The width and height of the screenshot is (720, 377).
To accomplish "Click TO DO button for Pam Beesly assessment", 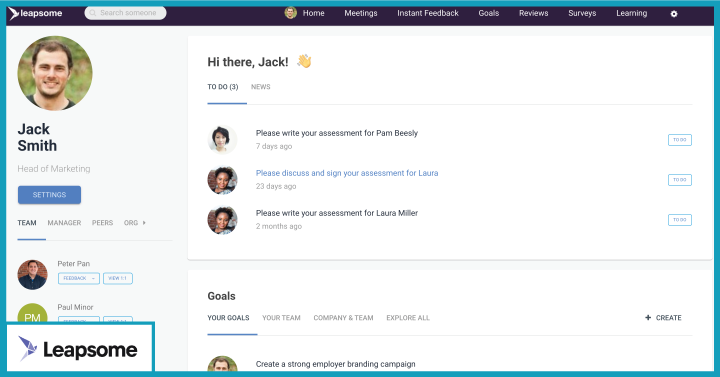I will point(680,140).
